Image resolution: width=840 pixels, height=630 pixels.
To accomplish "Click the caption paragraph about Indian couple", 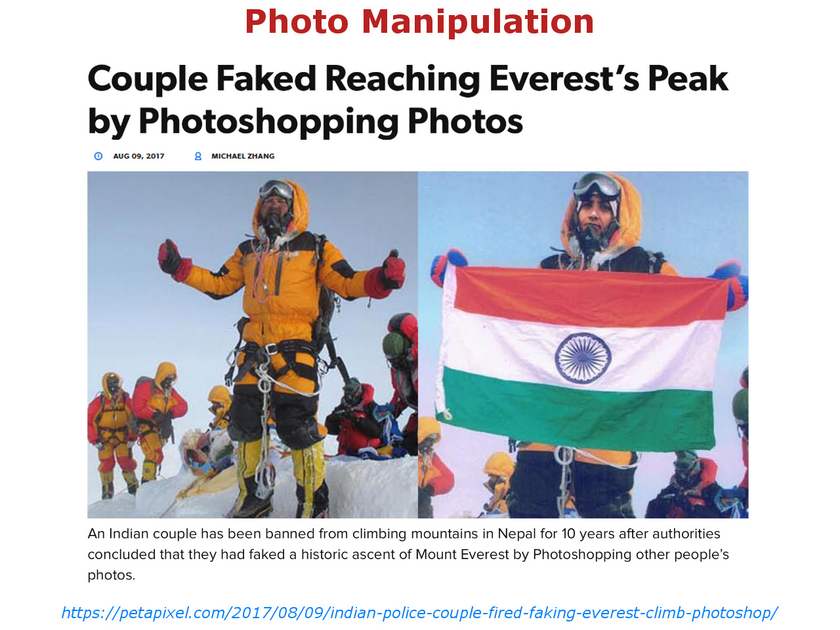I will tap(408, 555).
